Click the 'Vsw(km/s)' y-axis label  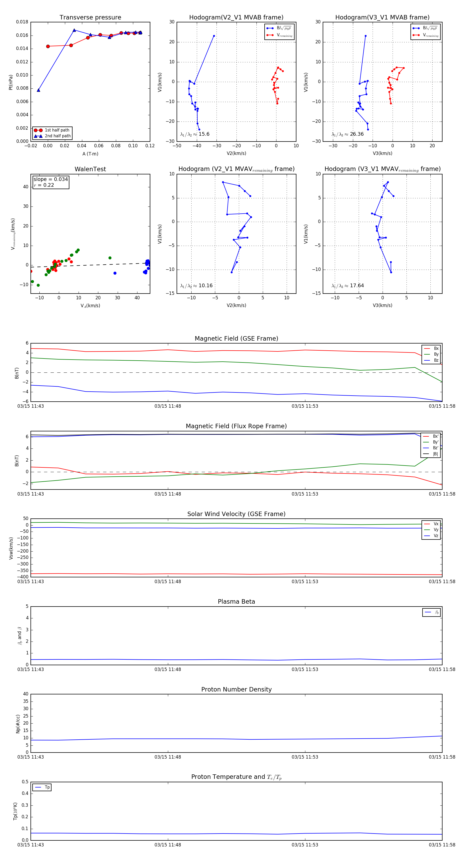tap(11, 548)
